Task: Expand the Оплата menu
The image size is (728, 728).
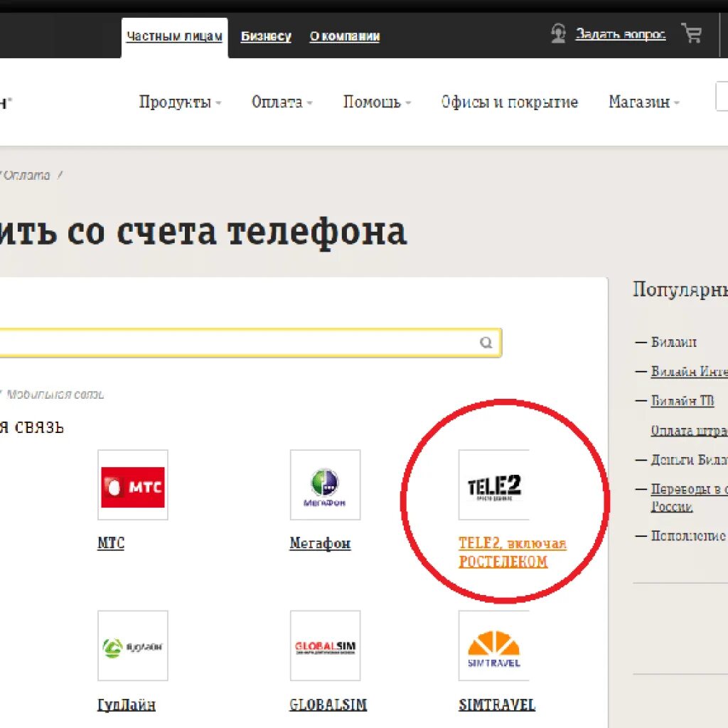Action: [x=282, y=102]
